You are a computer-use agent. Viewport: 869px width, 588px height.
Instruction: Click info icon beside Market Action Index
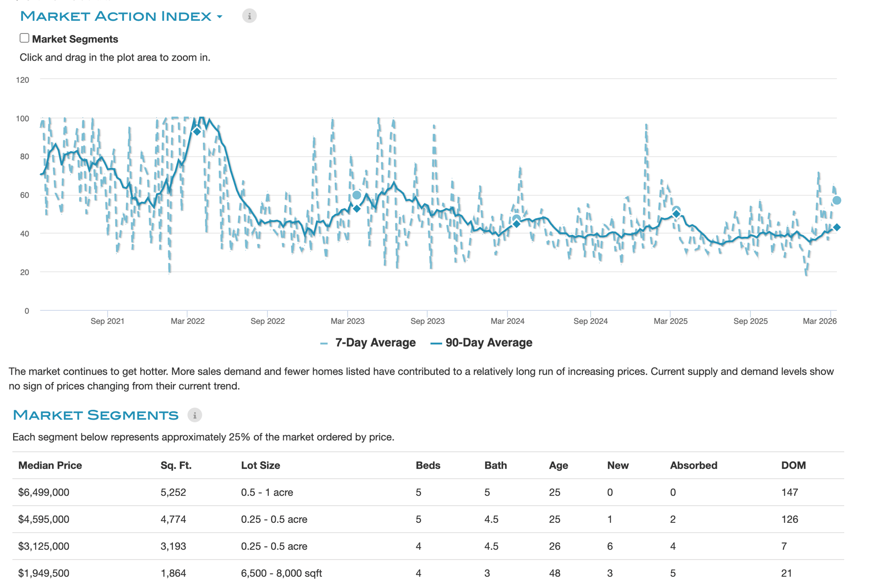coord(249,16)
